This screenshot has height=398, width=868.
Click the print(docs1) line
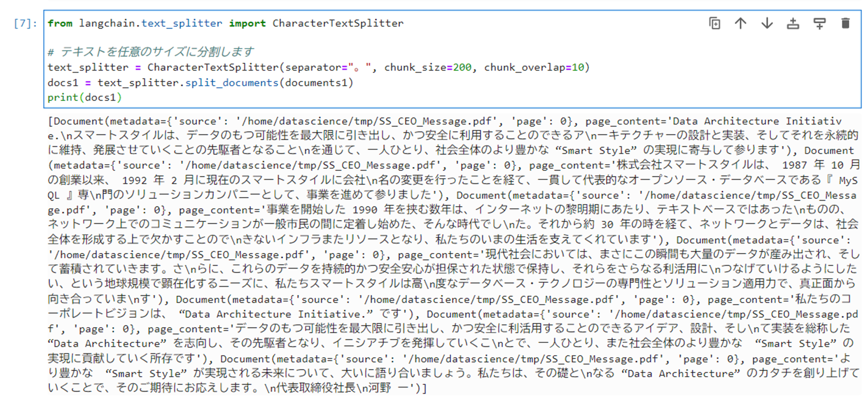point(85,98)
